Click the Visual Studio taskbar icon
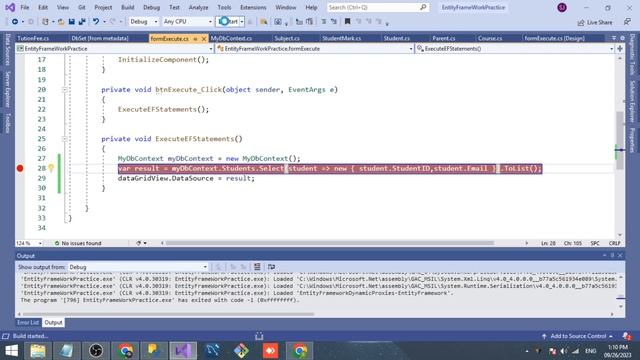 point(183,351)
